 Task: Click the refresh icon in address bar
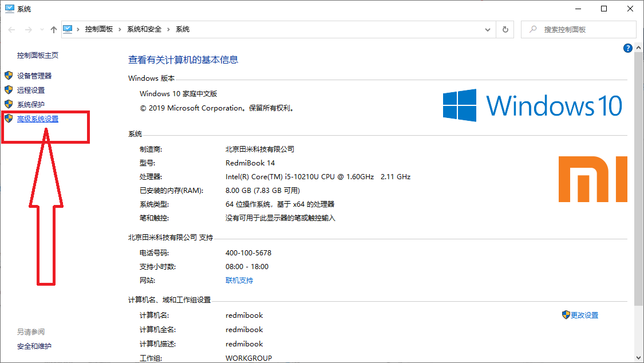506,29
